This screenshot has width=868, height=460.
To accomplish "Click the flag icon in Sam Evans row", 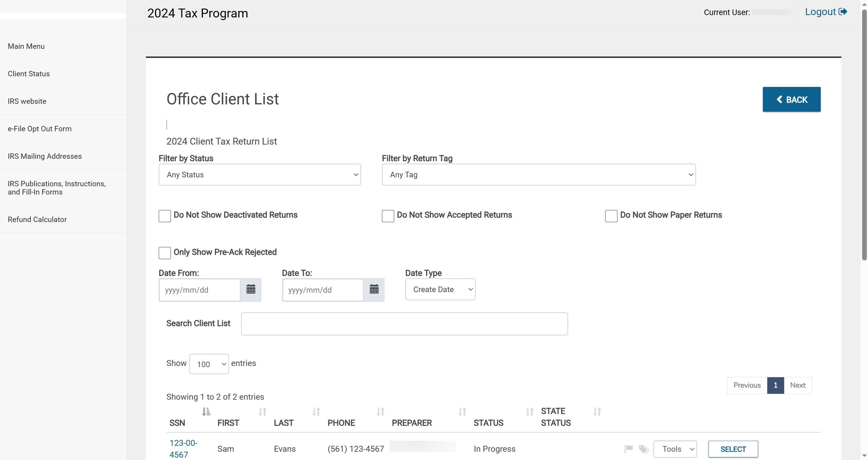I will pyautogui.click(x=628, y=448).
